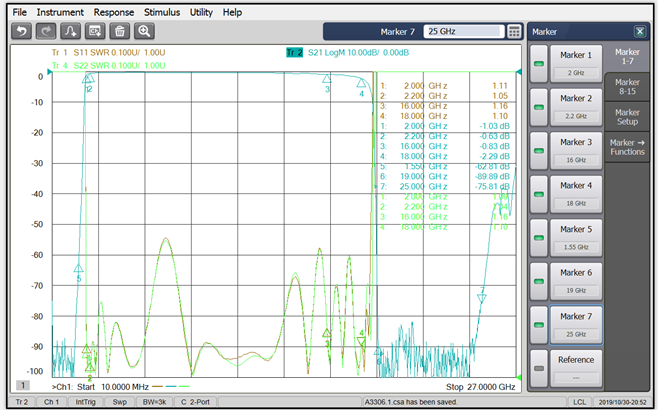Select the Marker 5 button at 1.55 GHz
Screen dimensions: 659x411
576,237
